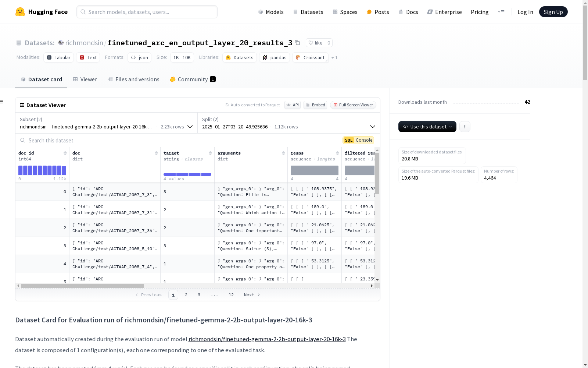Expand the Subset selector dropdown
This screenshot has width=588, height=368.
point(107,123)
